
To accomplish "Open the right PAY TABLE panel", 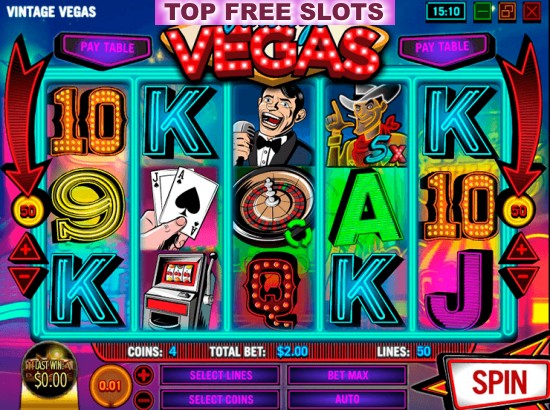I will (442, 47).
